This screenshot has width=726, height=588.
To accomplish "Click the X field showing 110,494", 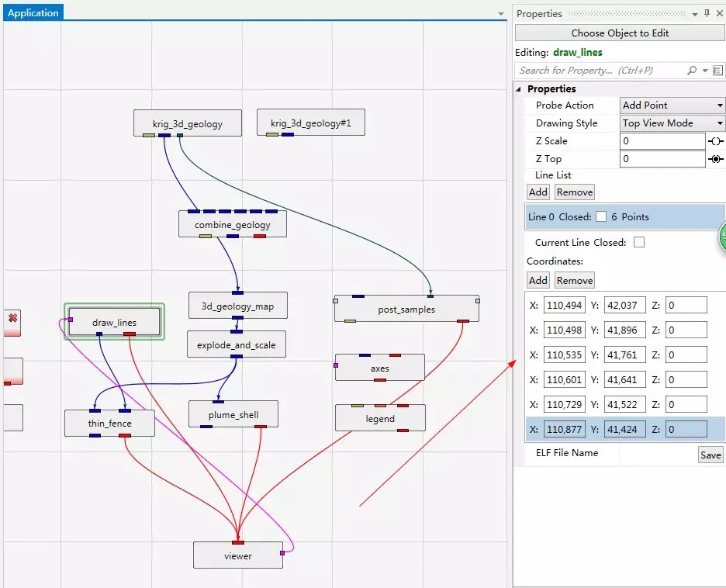I will pyautogui.click(x=565, y=306).
